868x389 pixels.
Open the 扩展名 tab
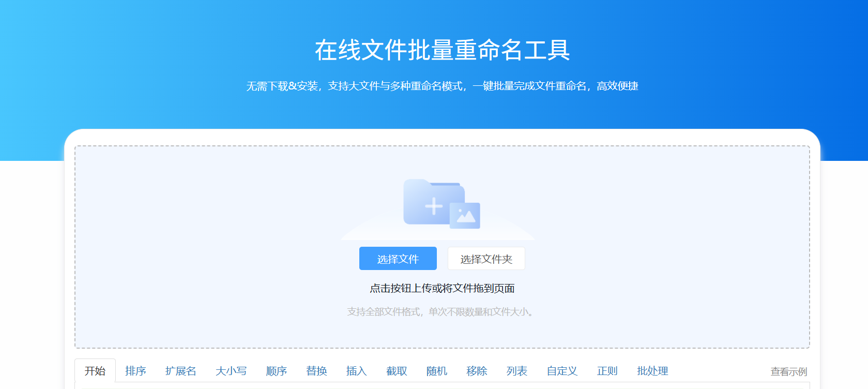tap(181, 371)
